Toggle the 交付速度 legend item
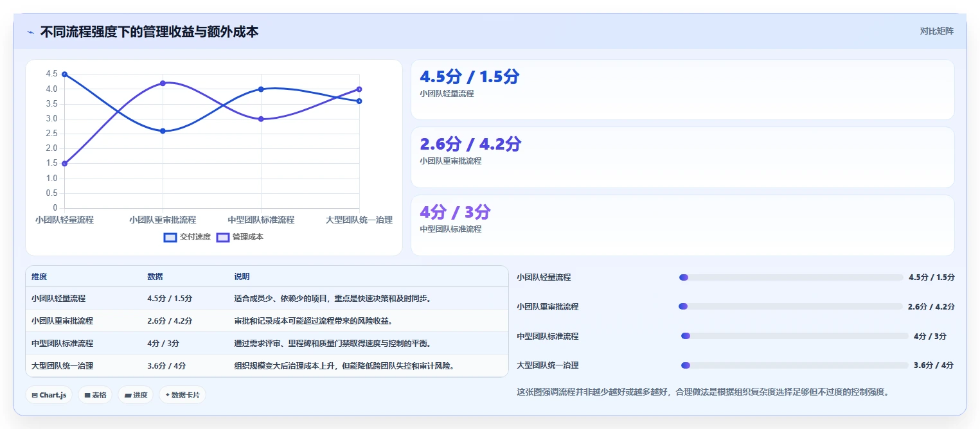The image size is (980, 429). click(x=187, y=237)
